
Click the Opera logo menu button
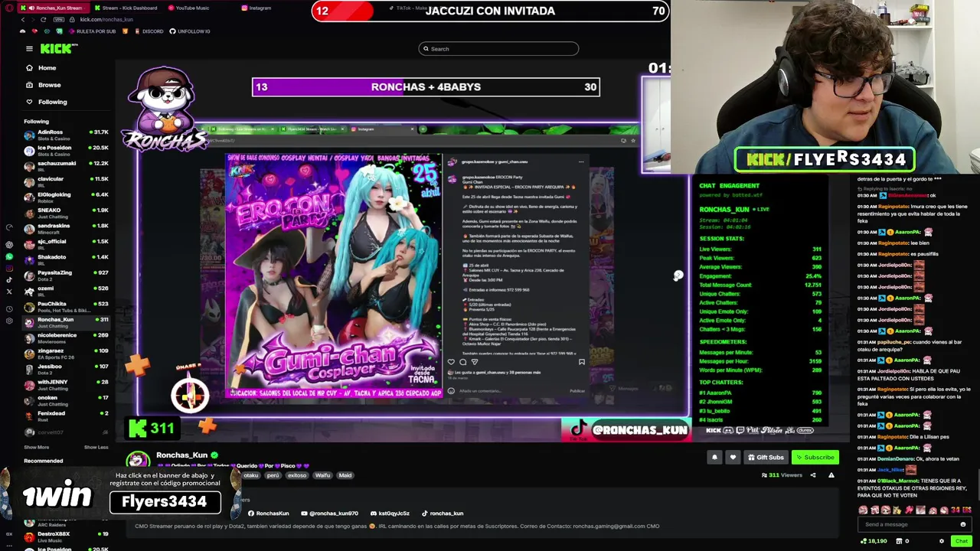[8, 8]
